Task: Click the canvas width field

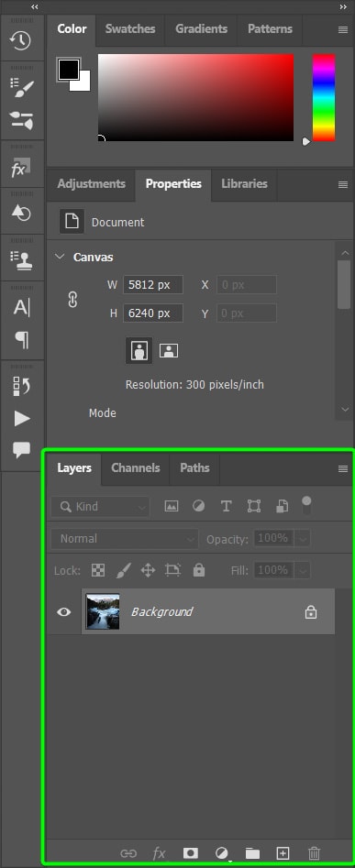Action: (x=153, y=284)
